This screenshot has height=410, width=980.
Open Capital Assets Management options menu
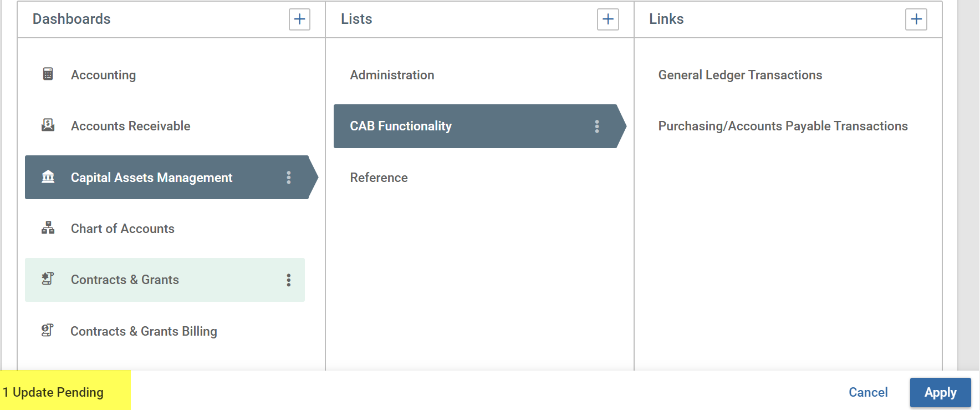(289, 178)
